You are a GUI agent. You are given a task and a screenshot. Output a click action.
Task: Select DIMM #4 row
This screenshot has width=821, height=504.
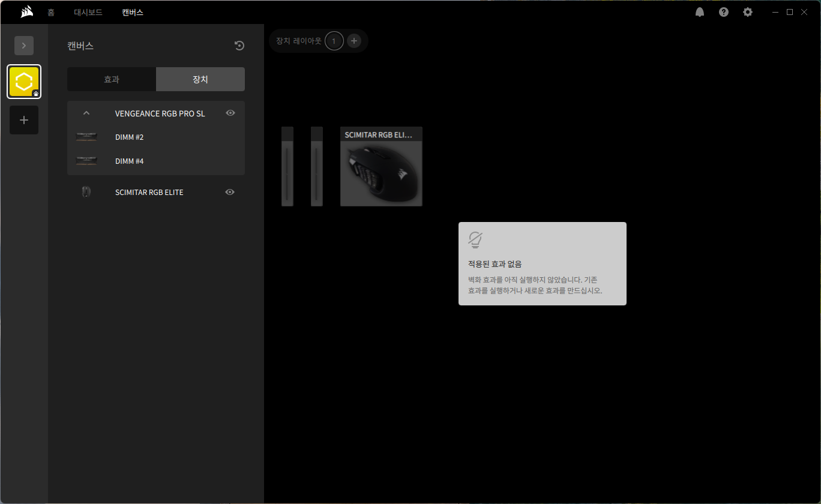(156, 161)
